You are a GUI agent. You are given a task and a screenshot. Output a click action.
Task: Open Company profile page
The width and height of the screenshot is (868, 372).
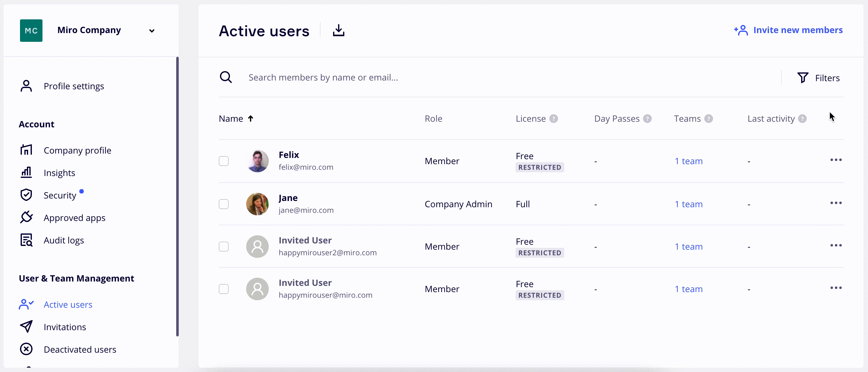(x=77, y=150)
